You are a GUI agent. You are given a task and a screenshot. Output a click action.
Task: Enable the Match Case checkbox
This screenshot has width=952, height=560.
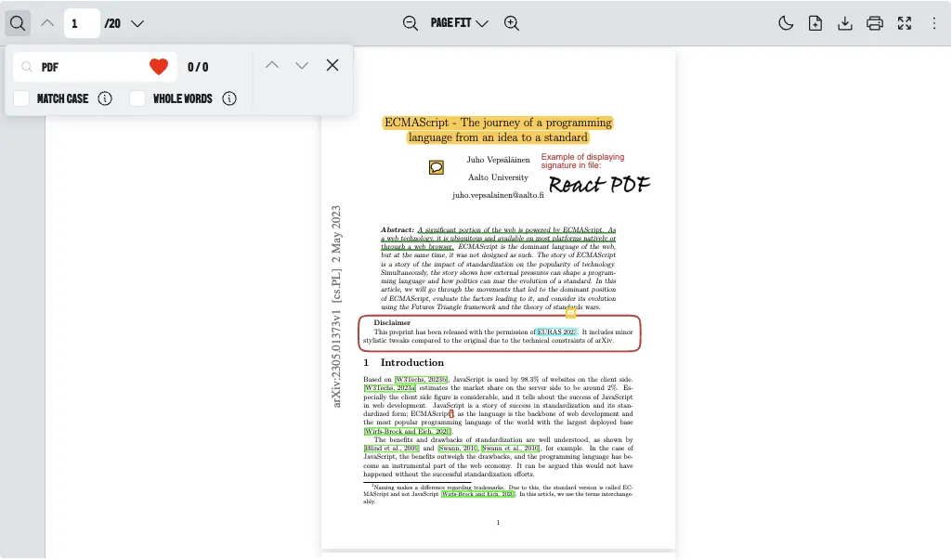click(22, 98)
